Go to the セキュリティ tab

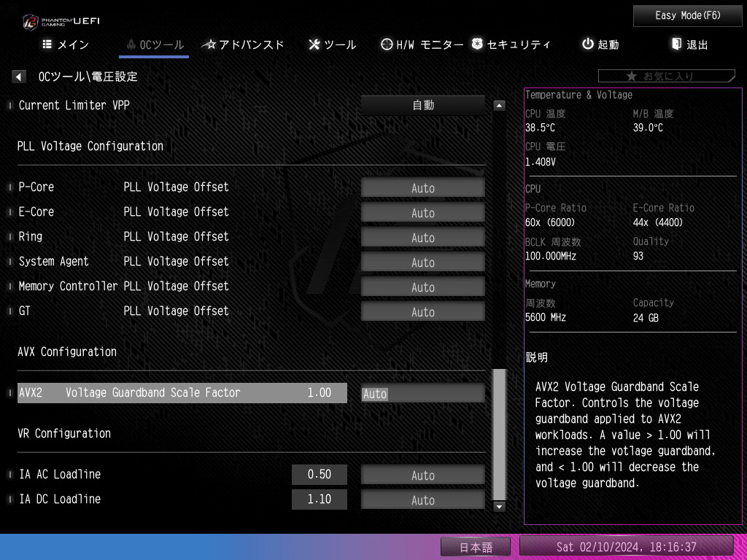click(511, 44)
